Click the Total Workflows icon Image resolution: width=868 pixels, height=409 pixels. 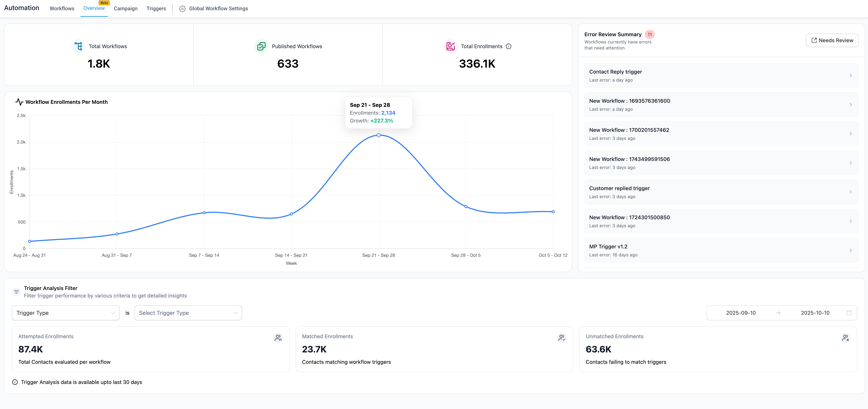pos(78,46)
